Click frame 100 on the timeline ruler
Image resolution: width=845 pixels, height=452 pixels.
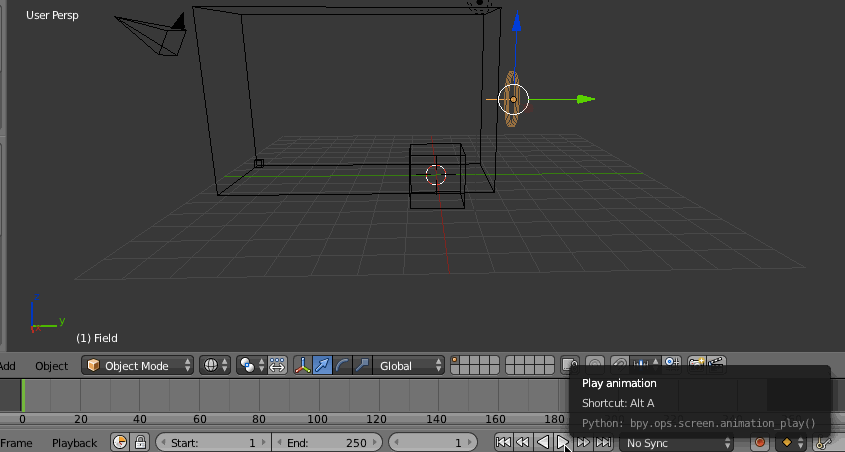(317, 419)
